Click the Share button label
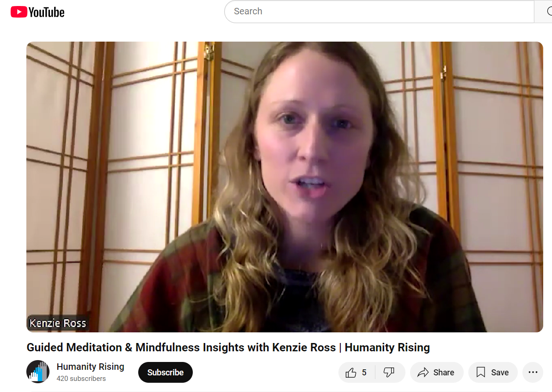 tap(443, 372)
